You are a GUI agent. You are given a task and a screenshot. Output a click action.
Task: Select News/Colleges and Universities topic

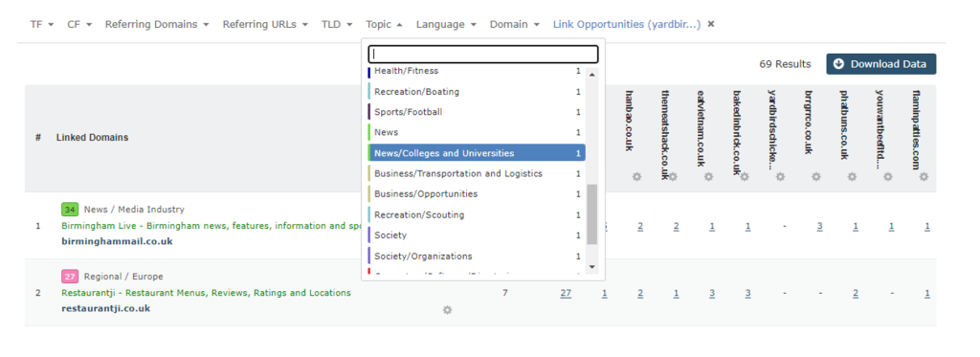pos(477,153)
